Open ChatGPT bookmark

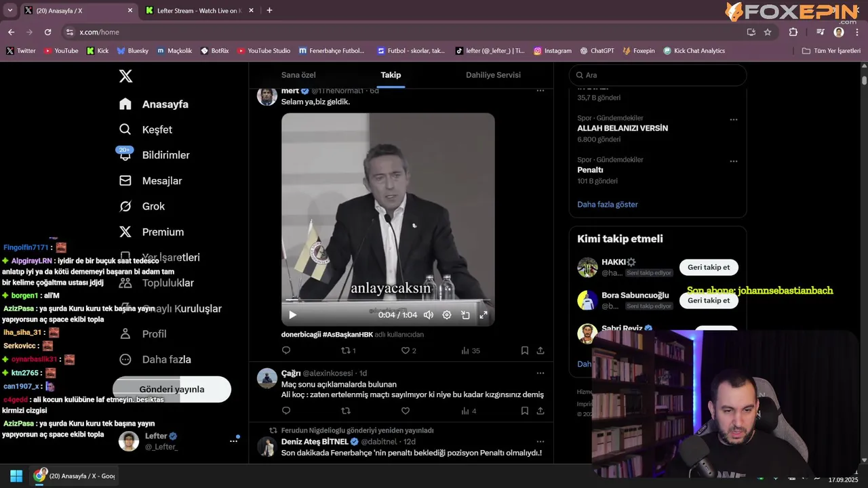(x=597, y=51)
